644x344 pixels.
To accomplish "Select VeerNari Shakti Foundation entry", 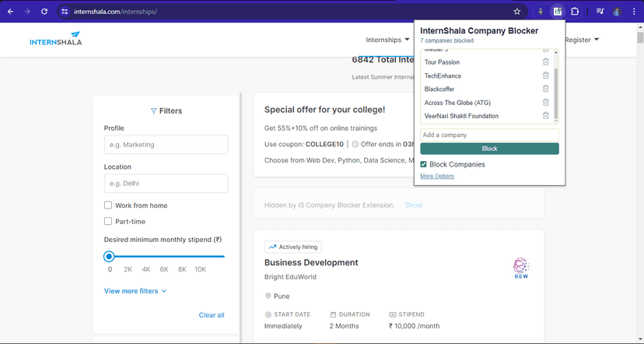I will (x=461, y=116).
